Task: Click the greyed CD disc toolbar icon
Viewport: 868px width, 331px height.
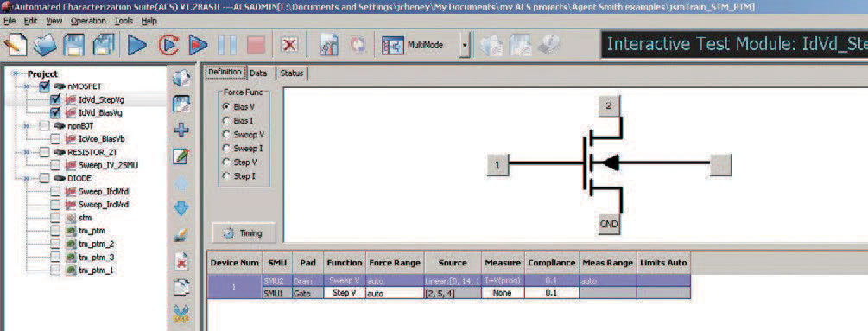Action: 548,45
